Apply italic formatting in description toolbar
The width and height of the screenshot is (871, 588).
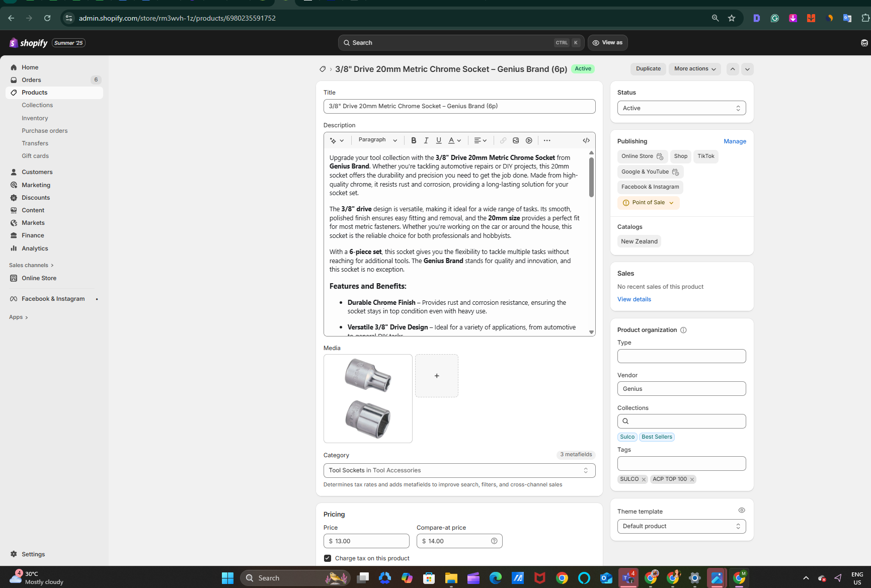[x=426, y=140]
